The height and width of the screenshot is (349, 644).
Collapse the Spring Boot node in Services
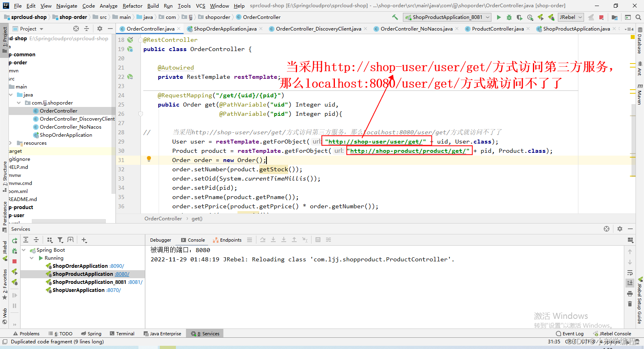point(24,250)
